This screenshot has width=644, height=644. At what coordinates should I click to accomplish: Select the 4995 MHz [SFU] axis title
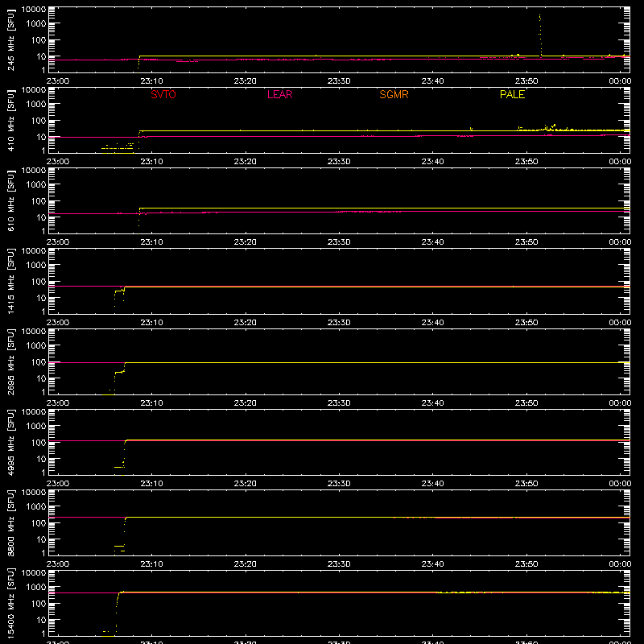pyautogui.click(x=10, y=442)
